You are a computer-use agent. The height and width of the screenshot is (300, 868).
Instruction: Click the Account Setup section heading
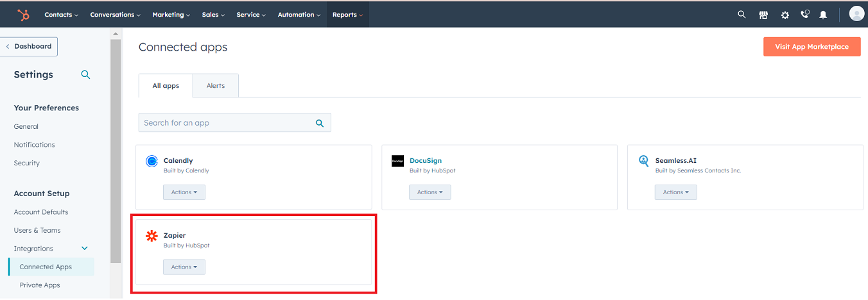[x=42, y=194]
